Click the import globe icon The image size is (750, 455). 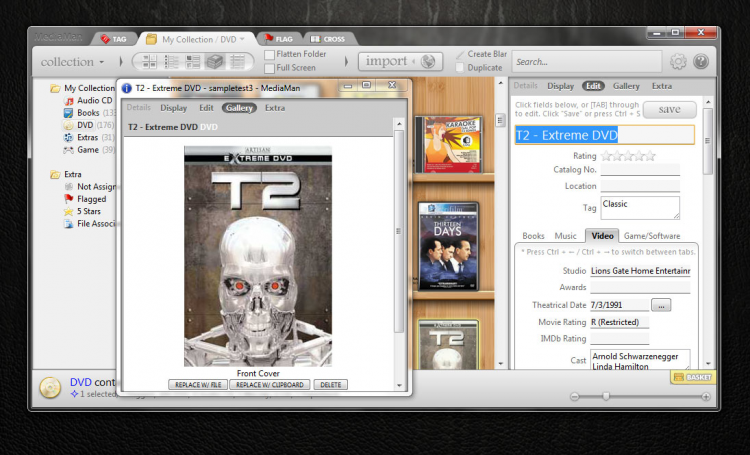[x=428, y=61]
